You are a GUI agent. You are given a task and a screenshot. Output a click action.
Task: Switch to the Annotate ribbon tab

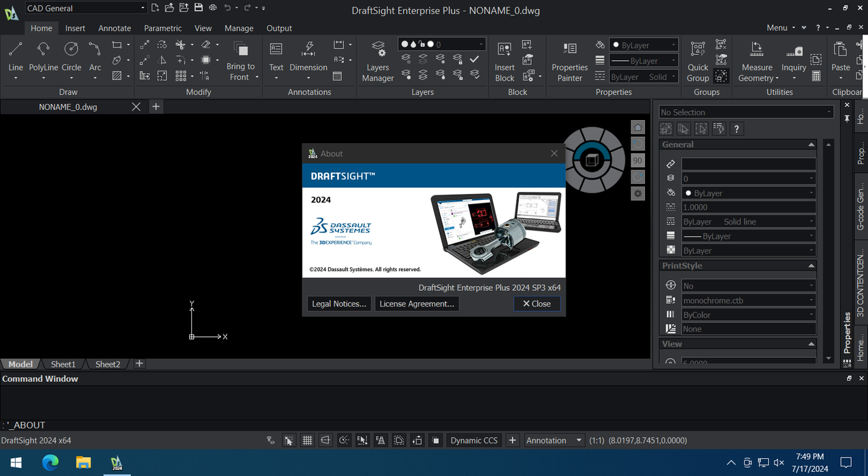(x=115, y=28)
